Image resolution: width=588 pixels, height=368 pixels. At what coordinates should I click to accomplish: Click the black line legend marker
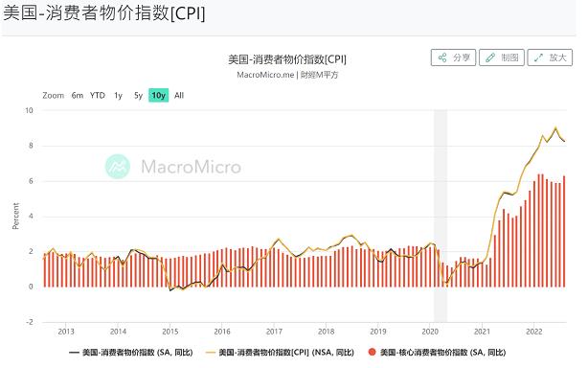75,353
